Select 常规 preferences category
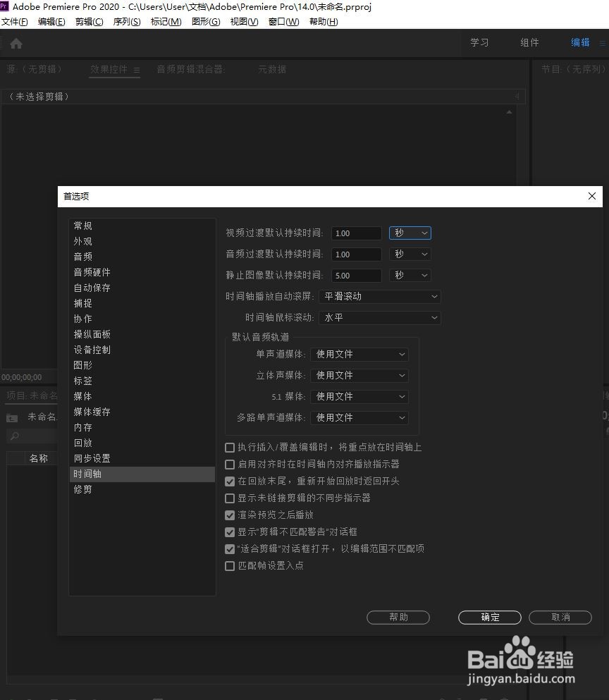 point(142,226)
